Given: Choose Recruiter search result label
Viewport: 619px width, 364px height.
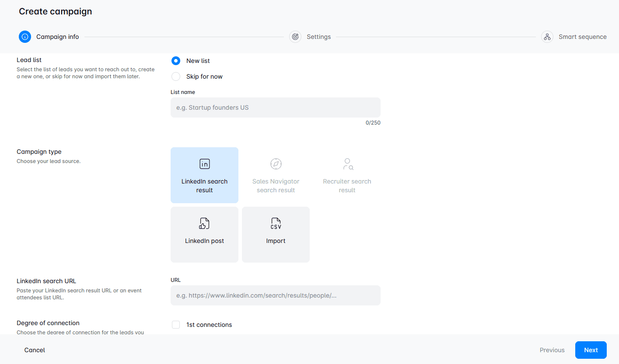Looking at the screenshot, I should [x=347, y=186].
